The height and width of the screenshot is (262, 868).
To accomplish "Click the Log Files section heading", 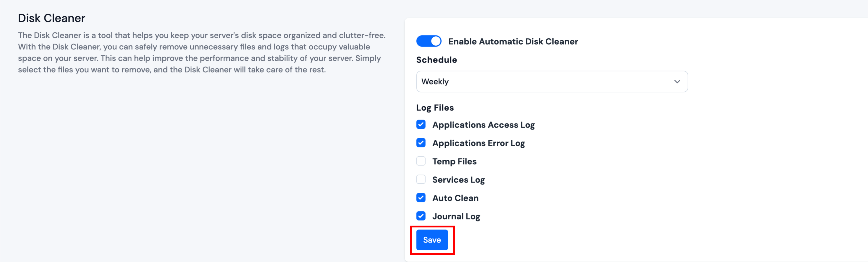I will (435, 108).
